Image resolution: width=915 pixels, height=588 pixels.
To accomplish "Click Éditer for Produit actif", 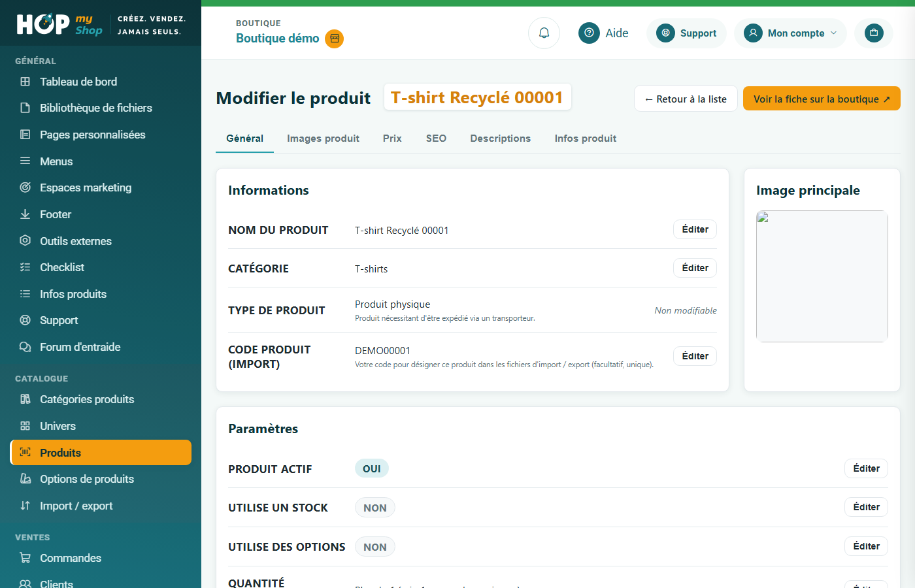I will point(866,468).
